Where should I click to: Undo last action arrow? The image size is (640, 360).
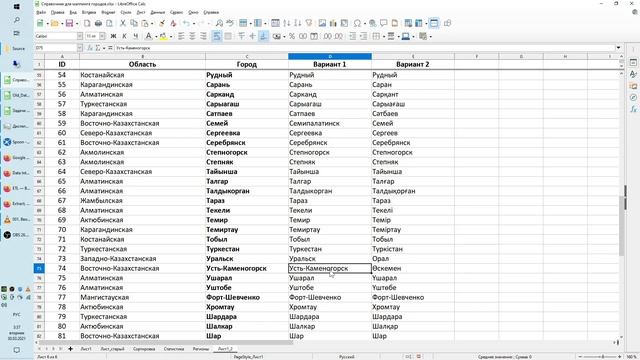pos(186,23)
